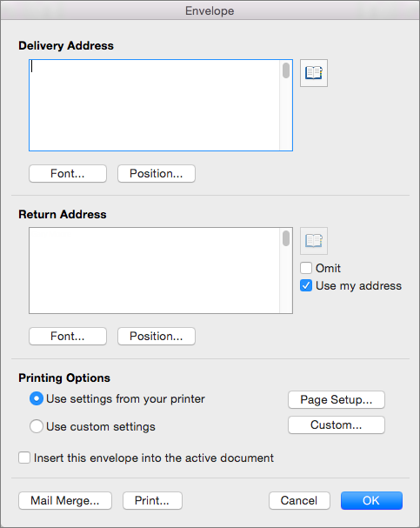Click inside the Delivery Address text box

(154, 105)
